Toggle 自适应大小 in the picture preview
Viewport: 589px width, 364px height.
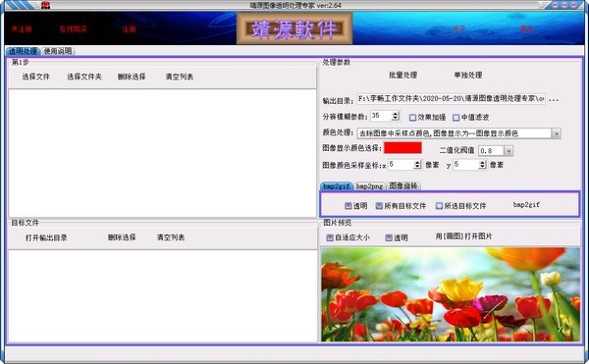[x=330, y=237]
